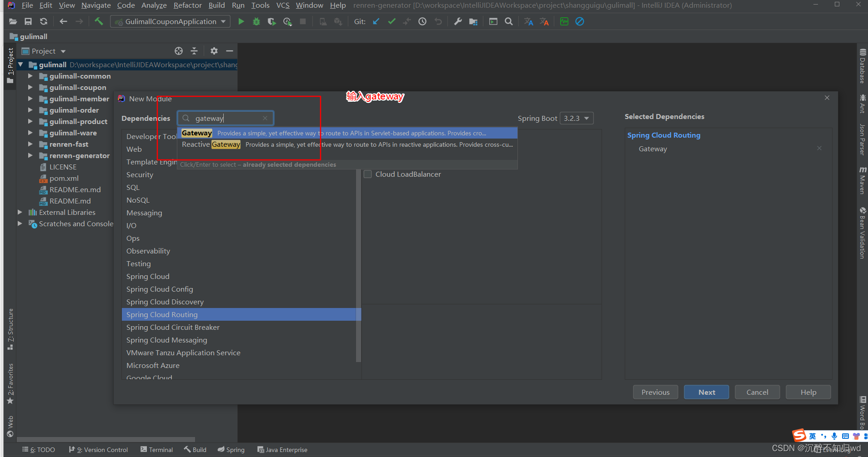Clear the gateway search field
The width and height of the screenshot is (868, 457).
click(x=265, y=118)
